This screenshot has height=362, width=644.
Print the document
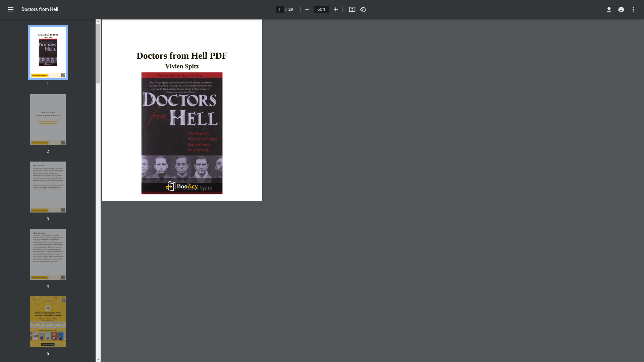[x=621, y=9]
